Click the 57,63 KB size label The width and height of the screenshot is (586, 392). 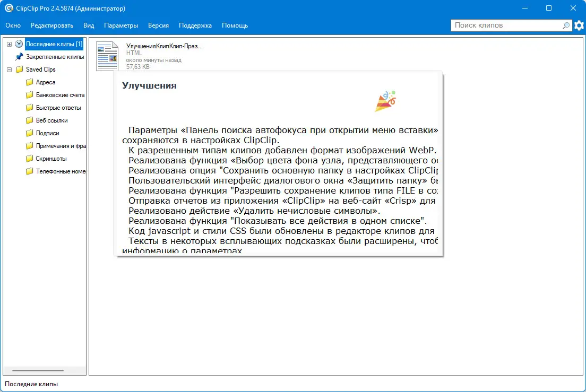(x=138, y=66)
